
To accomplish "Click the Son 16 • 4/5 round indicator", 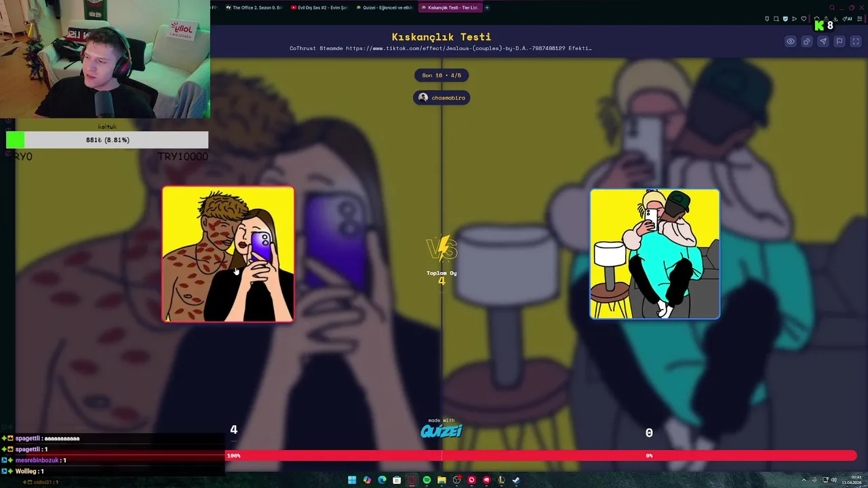I will pos(441,75).
